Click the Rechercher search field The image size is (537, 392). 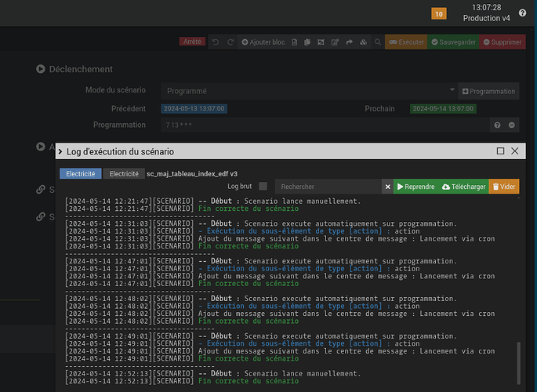328,187
